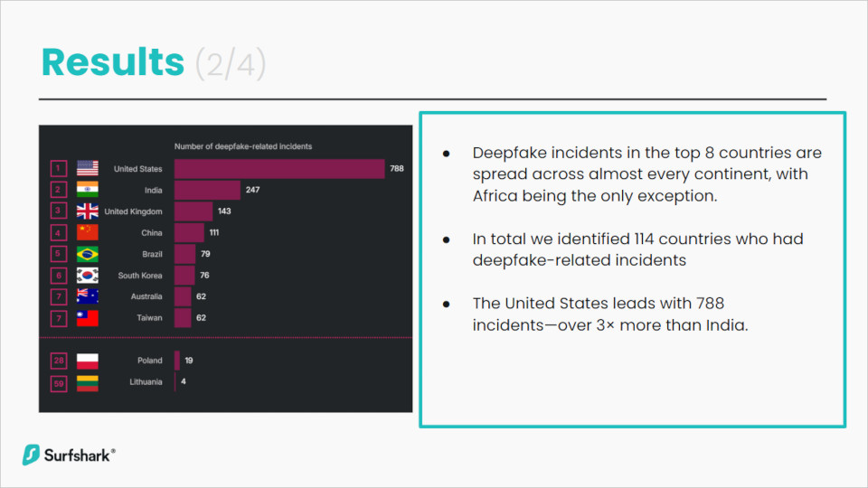Click the 'Results' slide heading
The height and width of the screenshot is (488, 868).
[x=113, y=61]
